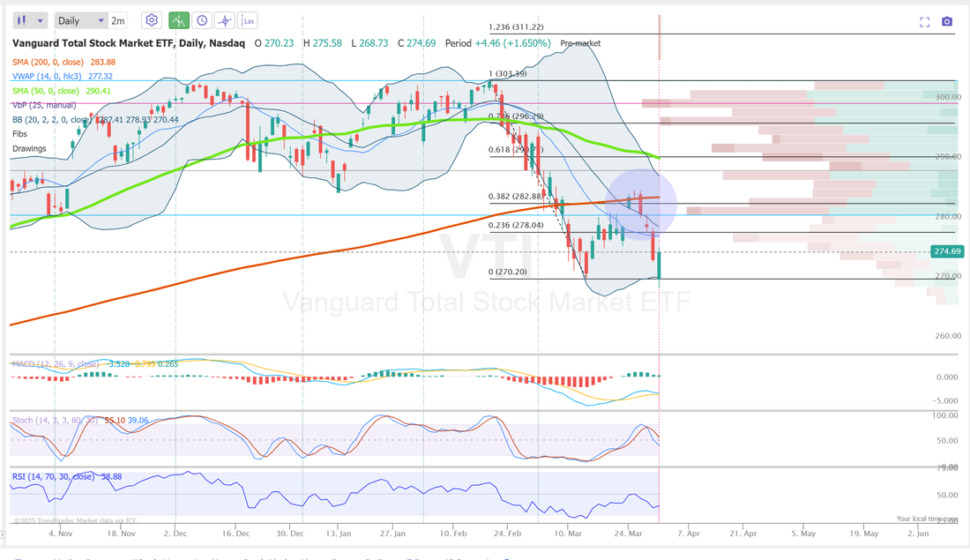Click the 0.382 (282.88) Fibonacci level label
The image size is (970, 560).
516,197
